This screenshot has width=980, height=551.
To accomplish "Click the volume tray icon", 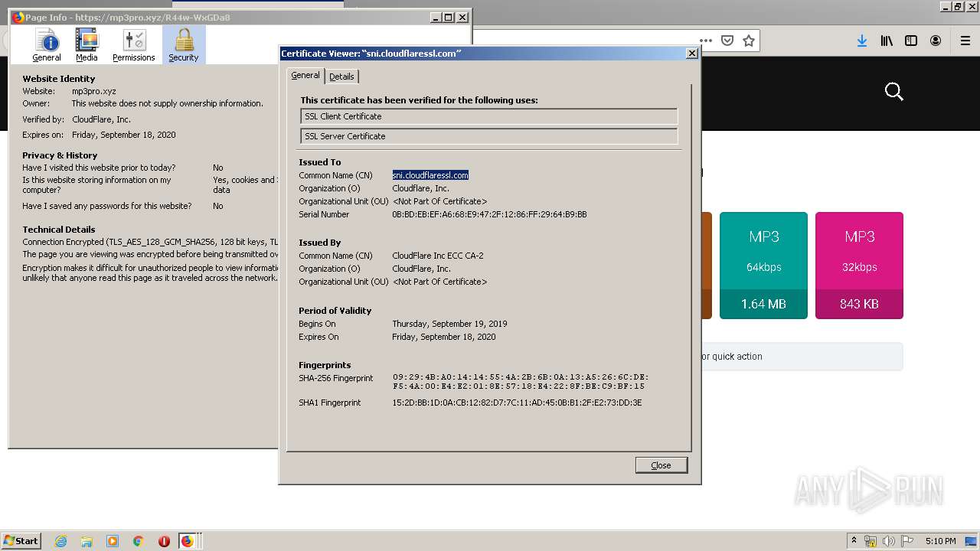I will coord(888,541).
